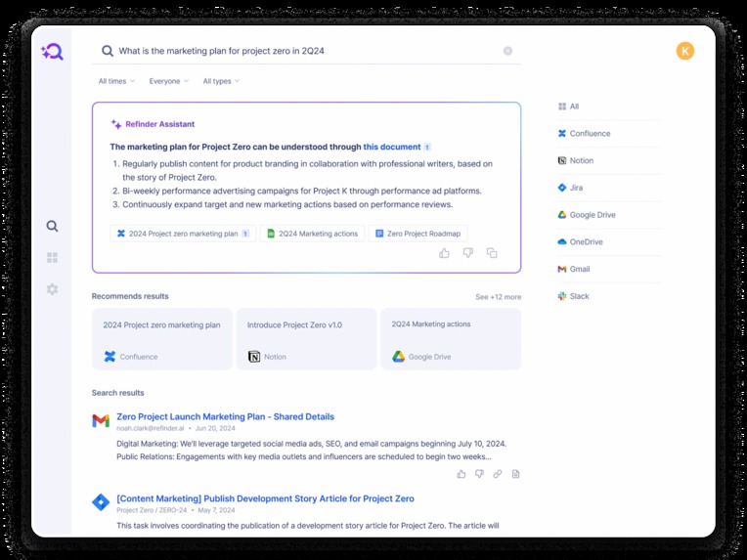The width and height of the screenshot is (747, 560).
Task: Thumbs up the Refinder Assistant answer
Action: click(444, 253)
